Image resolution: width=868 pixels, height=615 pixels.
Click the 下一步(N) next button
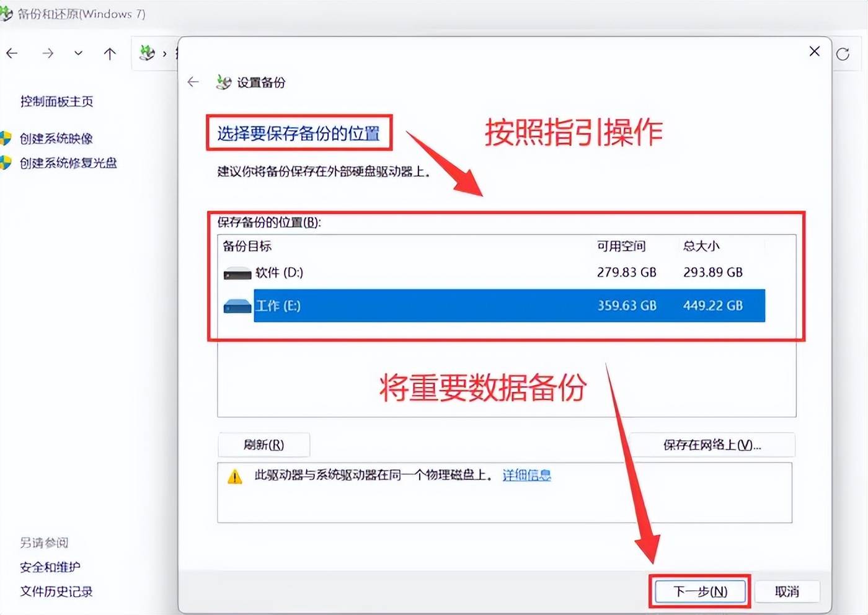click(700, 591)
